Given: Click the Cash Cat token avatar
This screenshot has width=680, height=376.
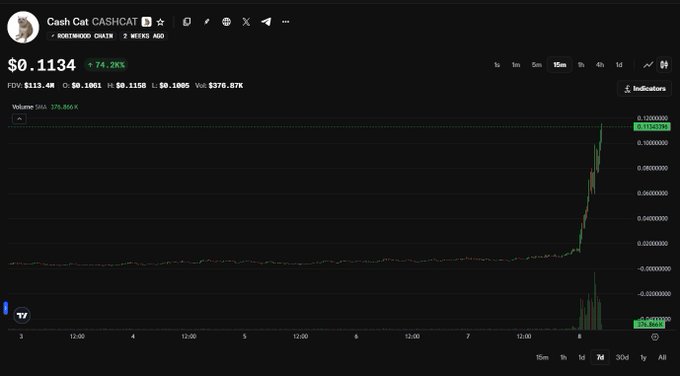Looking at the screenshot, I should (23, 27).
